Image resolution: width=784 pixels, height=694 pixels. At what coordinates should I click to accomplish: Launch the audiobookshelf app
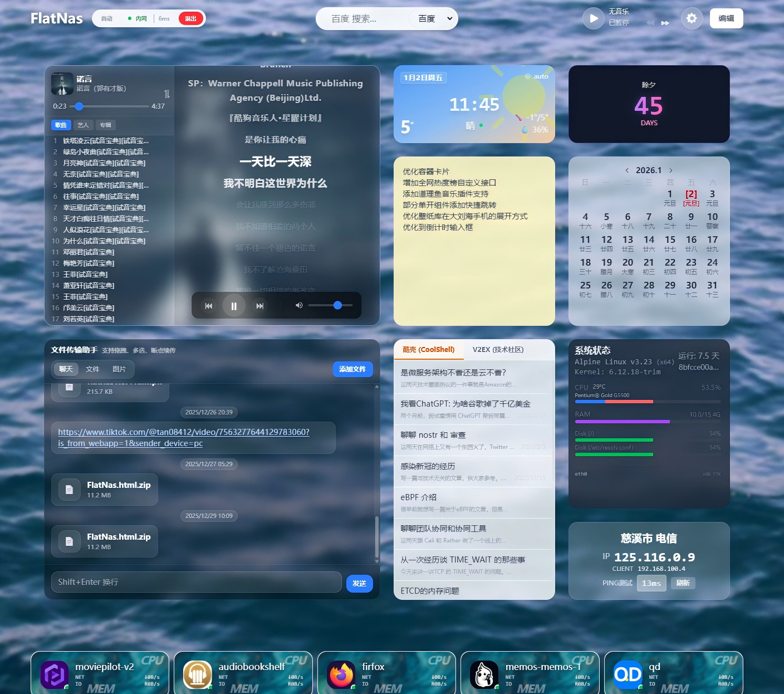[x=198, y=675]
